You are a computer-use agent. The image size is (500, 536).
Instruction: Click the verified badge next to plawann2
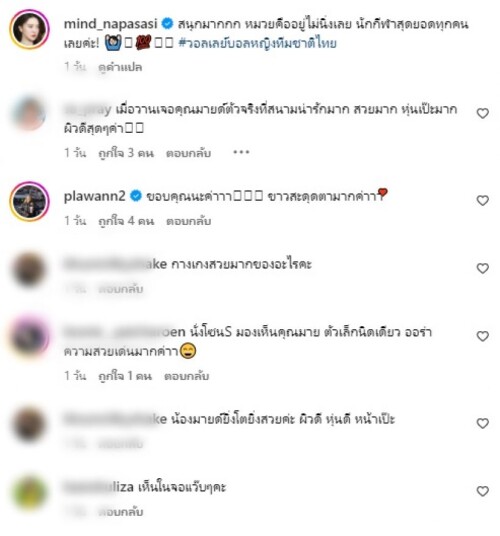coord(136,196)
